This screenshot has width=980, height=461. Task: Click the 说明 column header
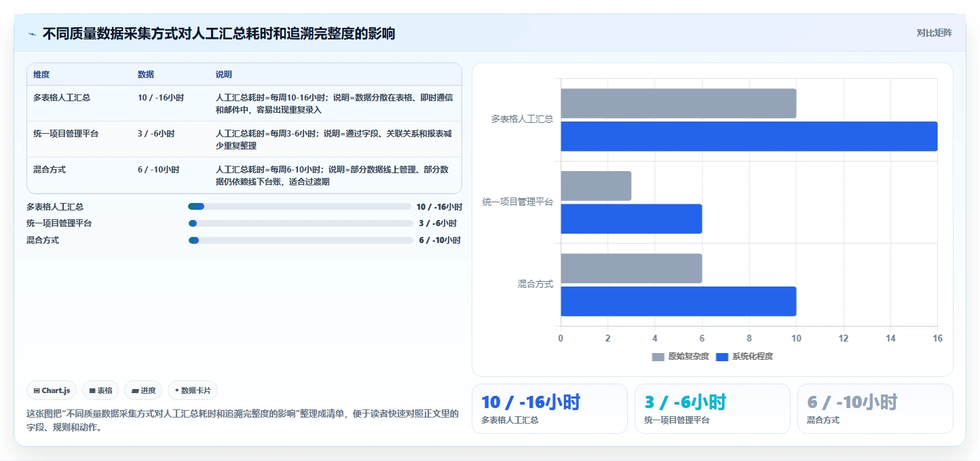pyautogui.click(x=224, y=75)
